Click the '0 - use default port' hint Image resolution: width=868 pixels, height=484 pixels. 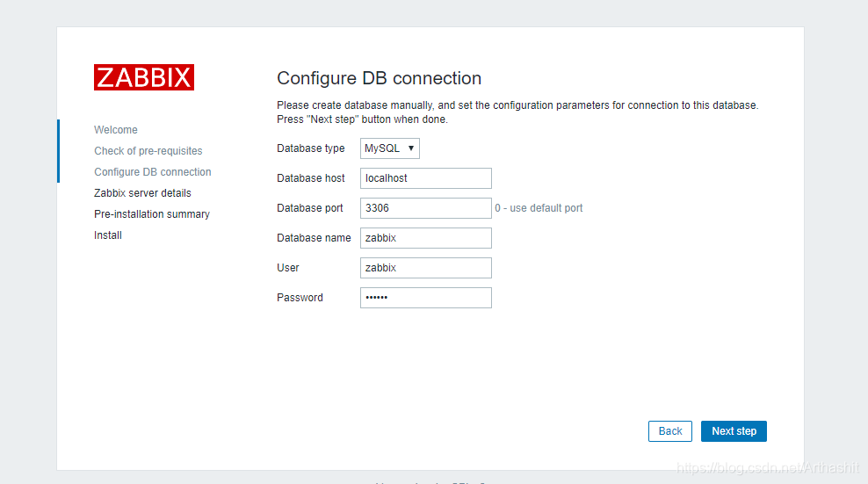click(539, 208)
